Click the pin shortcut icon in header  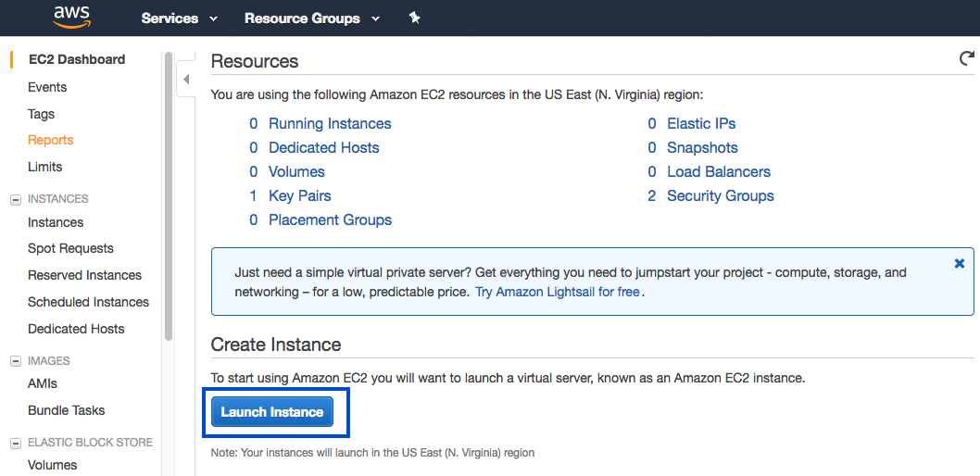click(x=414, y=18)
